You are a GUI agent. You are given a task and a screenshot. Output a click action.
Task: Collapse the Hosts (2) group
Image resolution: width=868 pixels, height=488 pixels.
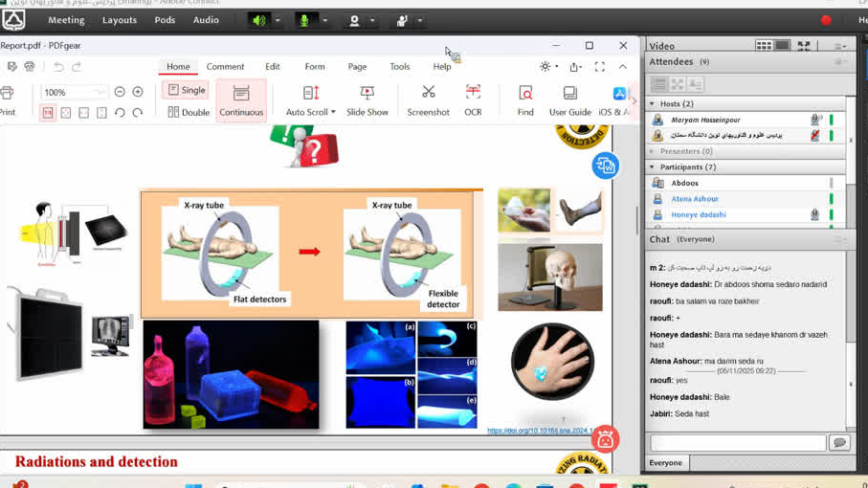652,103
